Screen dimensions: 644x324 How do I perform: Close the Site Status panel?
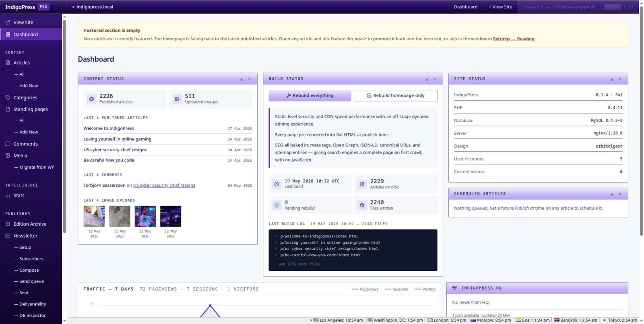coord(620,79)
